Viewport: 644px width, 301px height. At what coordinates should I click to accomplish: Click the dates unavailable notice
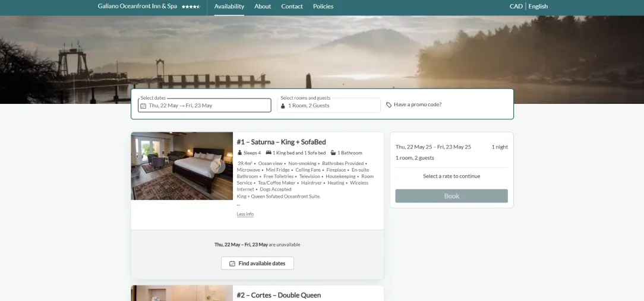coord(257,245)
